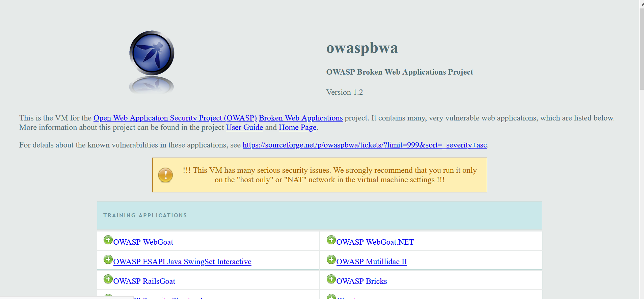Expand the OWASP Bricks plus icon
This screenshot has width=644, height=299.
[x=331, y=279]
